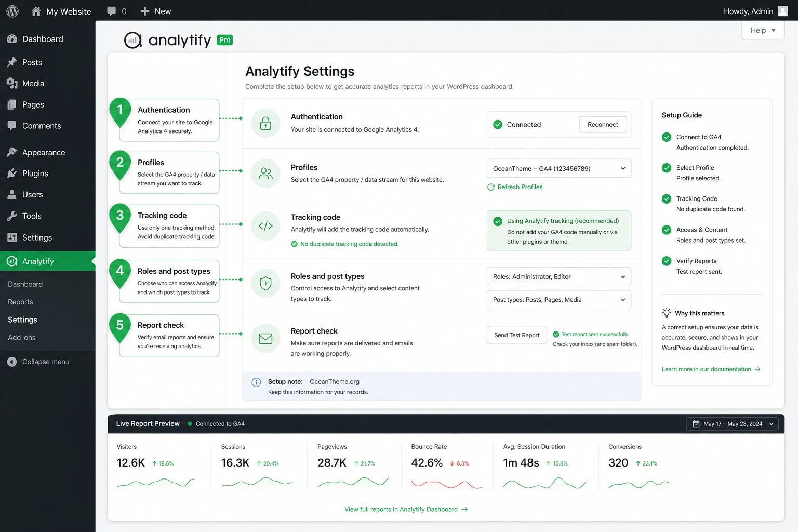Image resolution: width=798 pixels, height=532 pixels.
Task: Click the Plugins plug icon
Action: click(x=12, y=174)
